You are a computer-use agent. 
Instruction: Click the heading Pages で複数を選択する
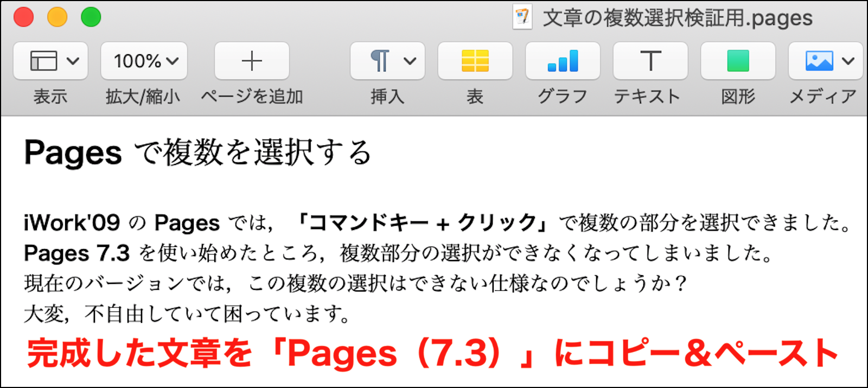198,152
